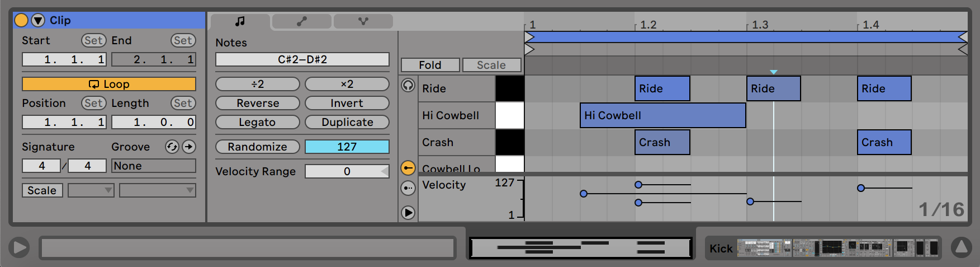Click the ÷2 button

258,84
